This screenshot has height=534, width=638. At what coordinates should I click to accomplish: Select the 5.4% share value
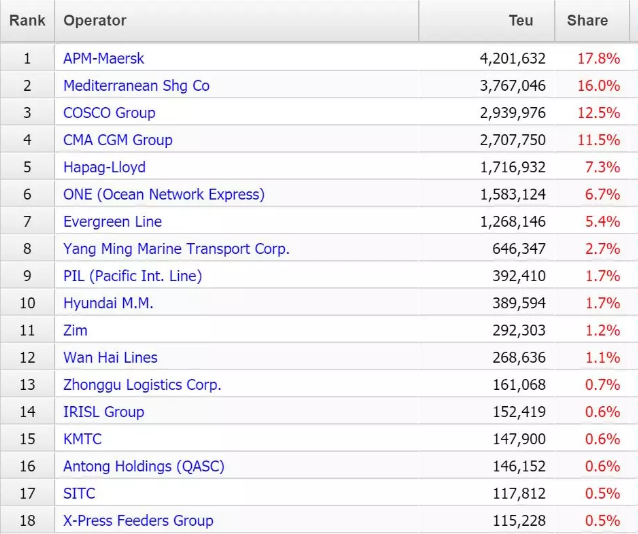click(x=603, y=222)
